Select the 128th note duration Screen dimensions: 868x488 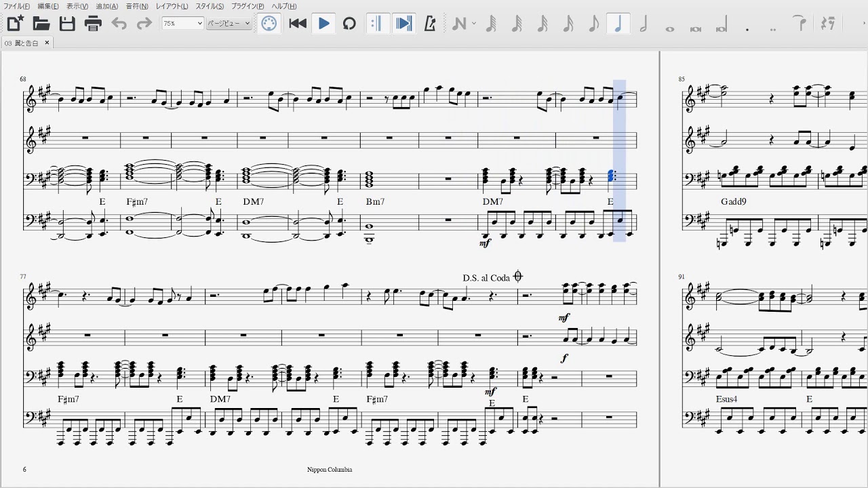pos(492,24)
